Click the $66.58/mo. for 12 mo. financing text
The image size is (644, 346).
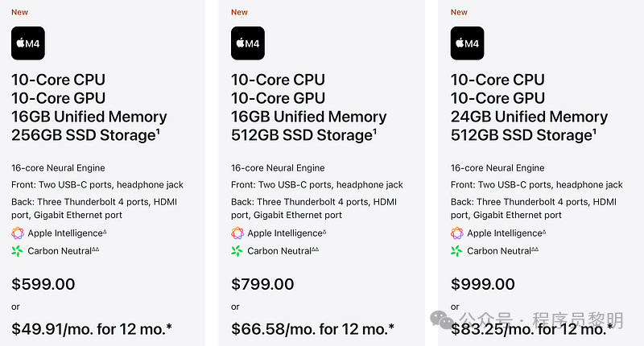coord(312,328)
